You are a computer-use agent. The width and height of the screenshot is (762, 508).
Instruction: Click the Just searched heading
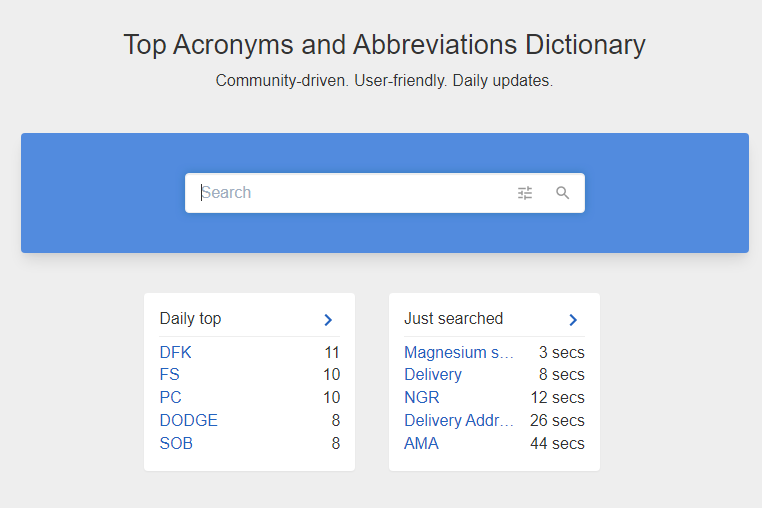pyautogui.click(x=453, y=318)
